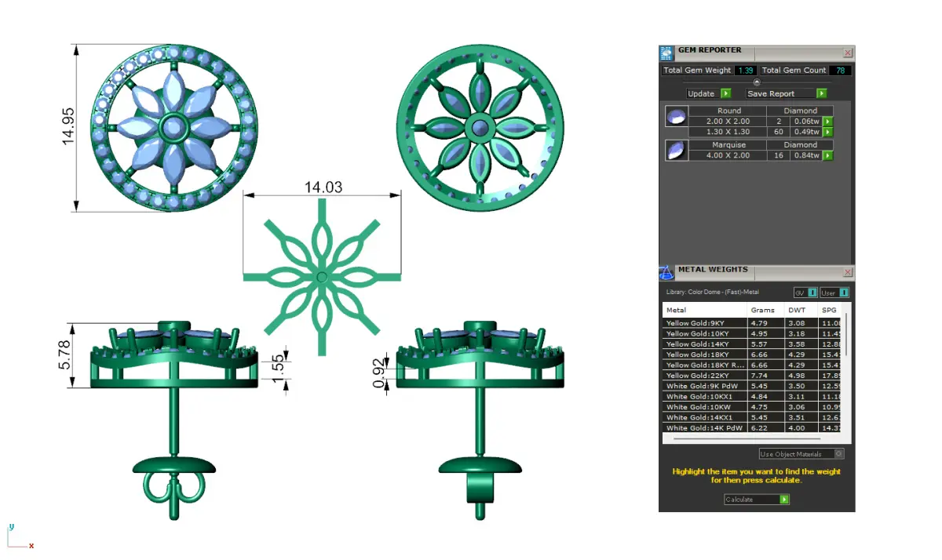
Task: Select the White Gold:10KW row
Action: tap(752, 406)
